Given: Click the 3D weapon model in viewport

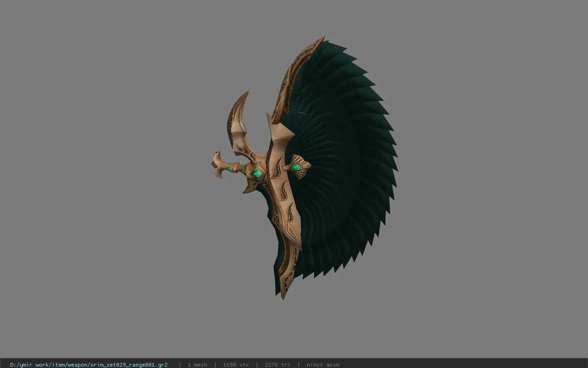Looking at the screenshot, I should click(304, 168).
